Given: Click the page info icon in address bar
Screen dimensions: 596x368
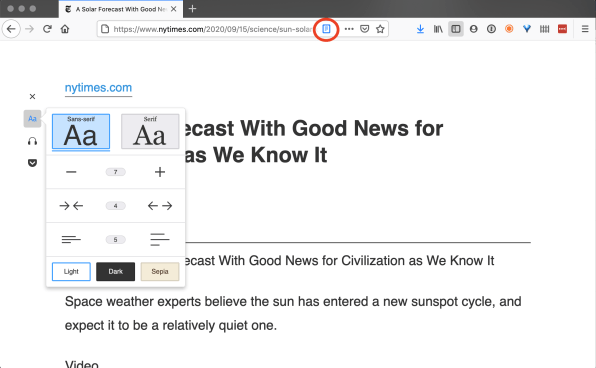Looking at the screenshot, I should pos(105,29).
